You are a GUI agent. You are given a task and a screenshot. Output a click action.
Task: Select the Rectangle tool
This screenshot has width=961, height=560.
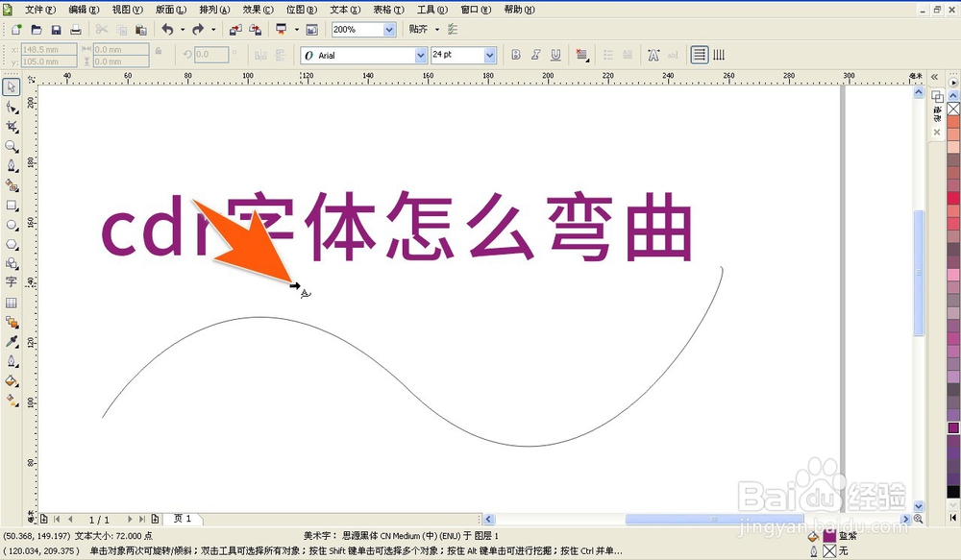click(x=12, y=206)
